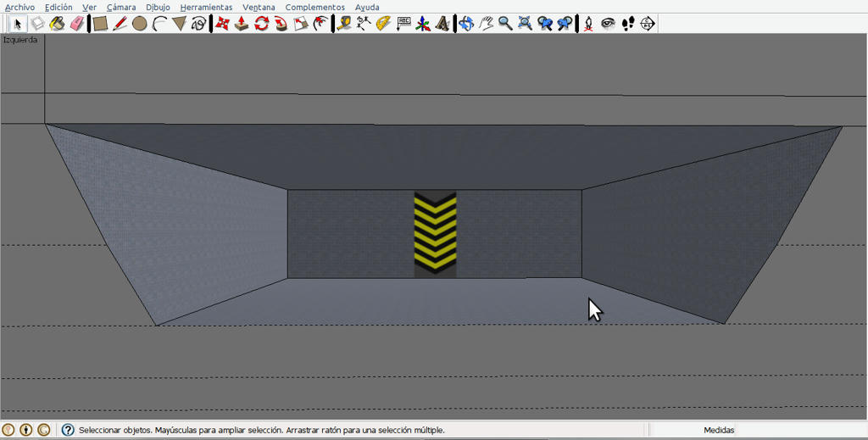Select the Move tool
The image size is (868, 440).
[222, 23]
